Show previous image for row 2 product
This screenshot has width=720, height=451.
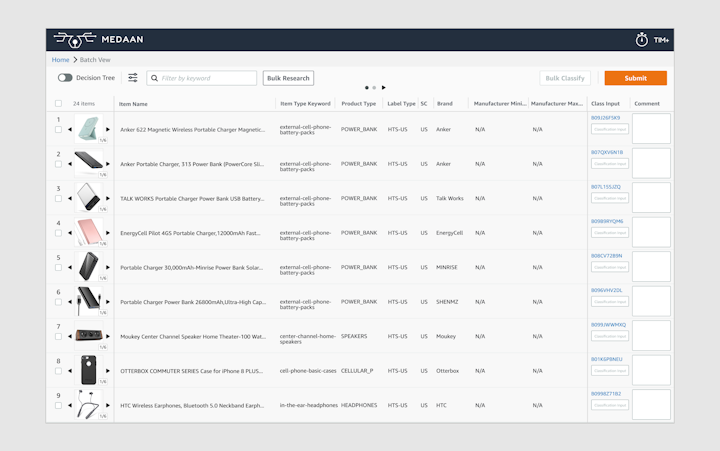(70, 164)
